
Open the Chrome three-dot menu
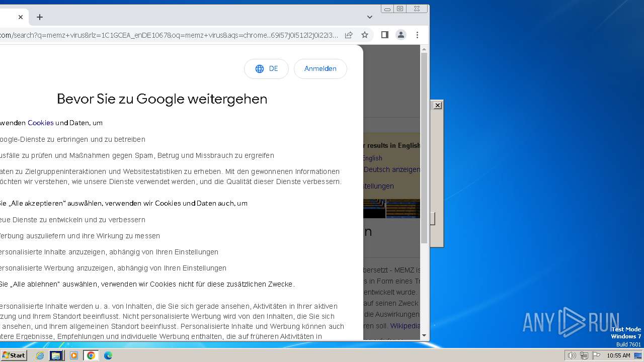(417, 35)
